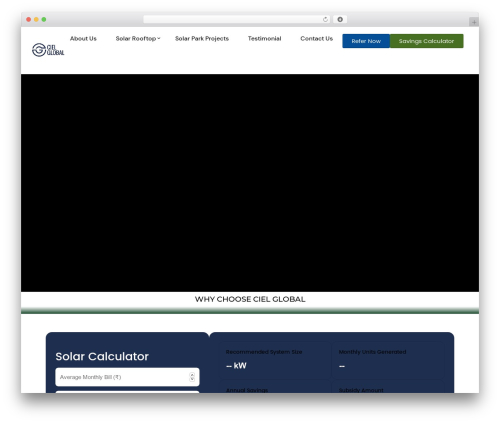
Task: Go to Solar Park Projects
Action: point(202,39)
